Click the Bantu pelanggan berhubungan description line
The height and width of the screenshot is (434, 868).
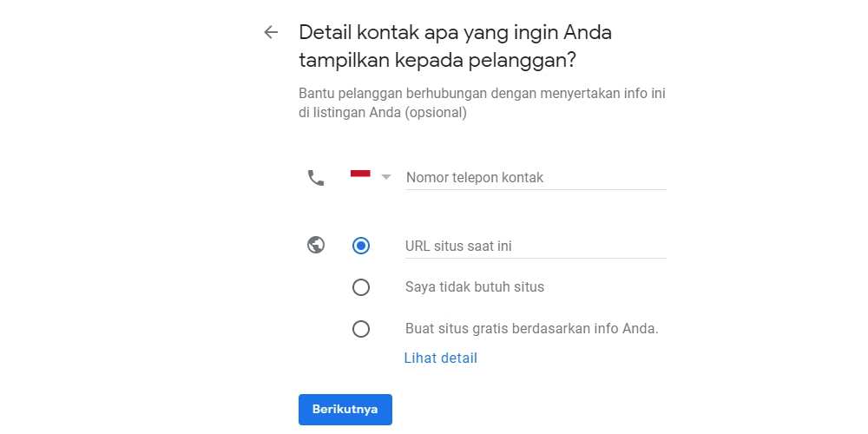point(482,94)
